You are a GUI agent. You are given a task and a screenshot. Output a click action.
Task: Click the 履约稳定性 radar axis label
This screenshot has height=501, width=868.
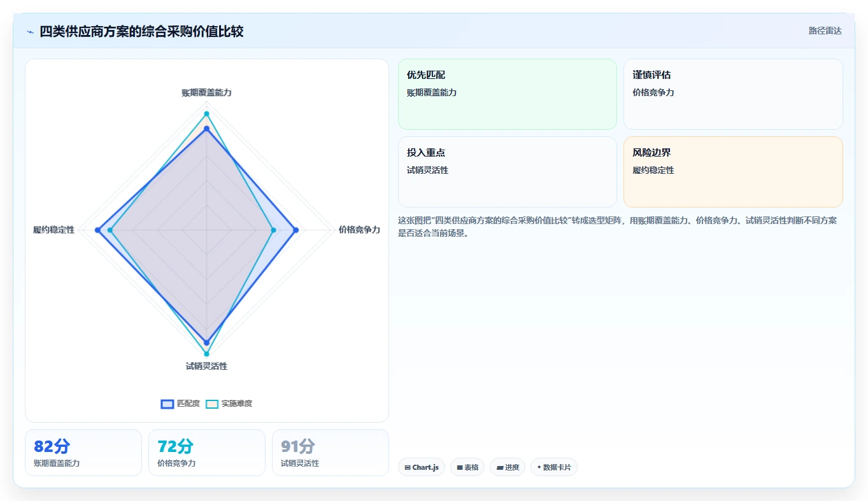(54, 230)
